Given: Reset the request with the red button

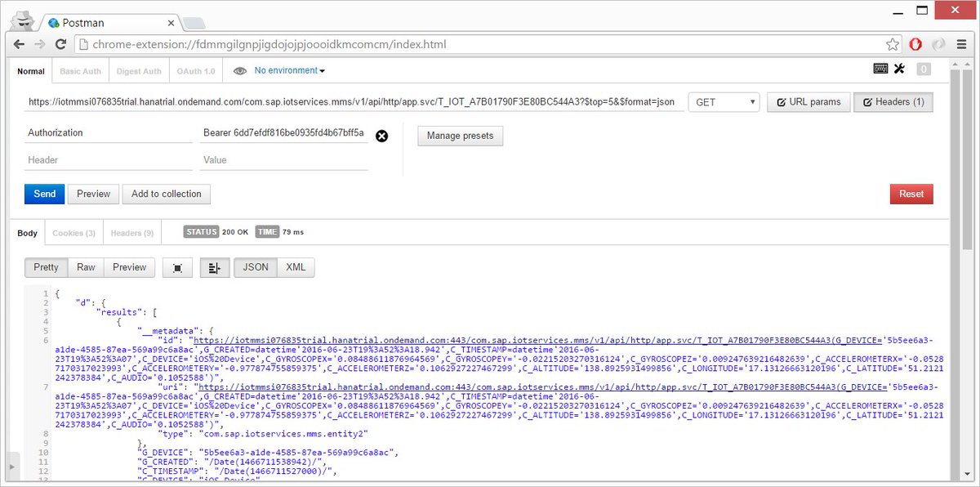Looking at the screenshot, I should tap(911, 194).
